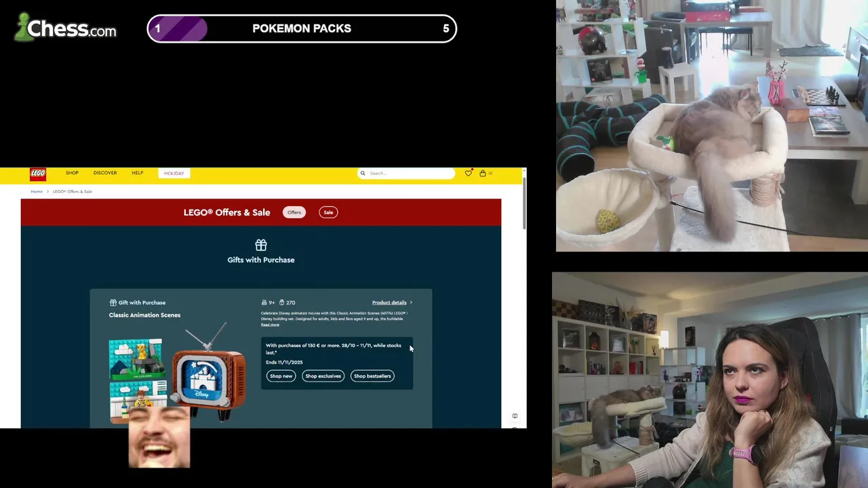Click the LEGO Offers & Sale breadcrumb

point(73,192)
